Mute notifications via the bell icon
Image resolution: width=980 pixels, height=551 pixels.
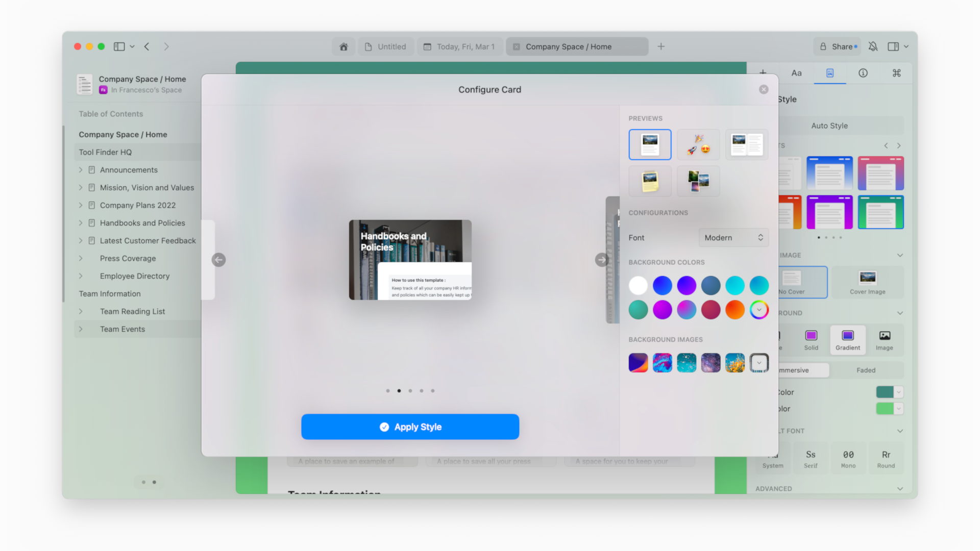click(873, 46)
